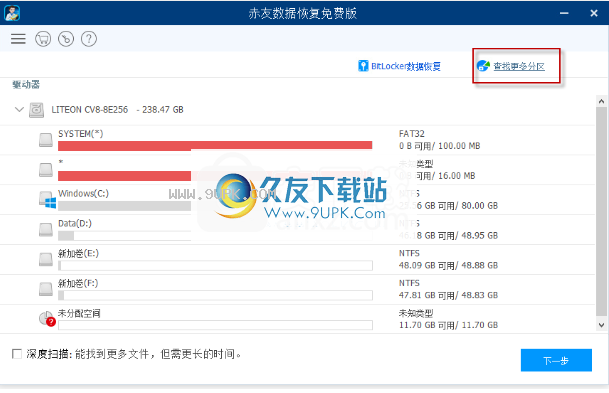Select the 新加卷(E:) drive icon
This screenshot has height=393, width=609.
point(46,259)
